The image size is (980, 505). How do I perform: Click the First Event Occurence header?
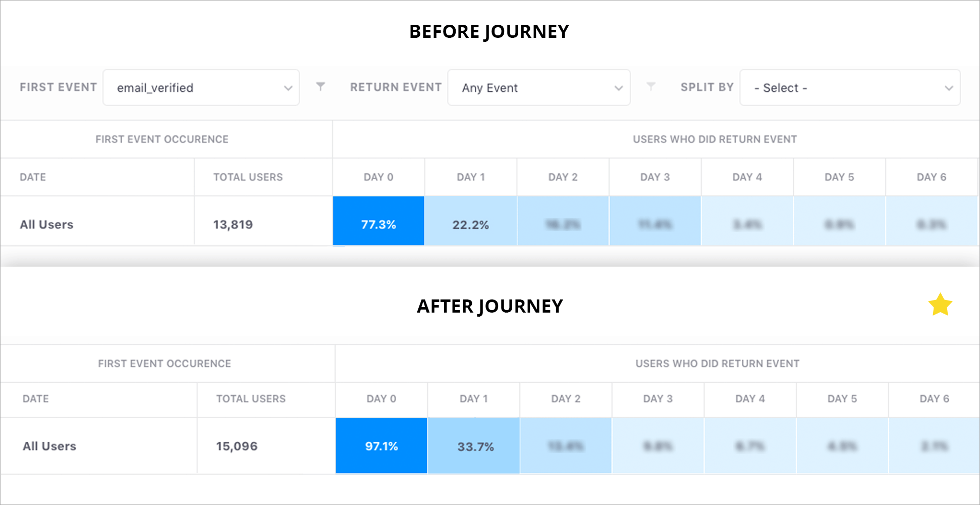161,139
